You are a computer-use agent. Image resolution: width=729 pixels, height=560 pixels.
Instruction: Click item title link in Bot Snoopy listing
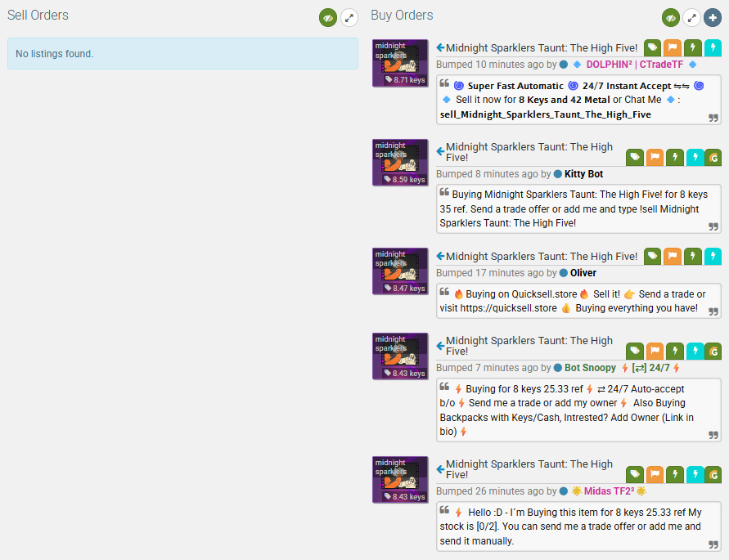[529, 346]
